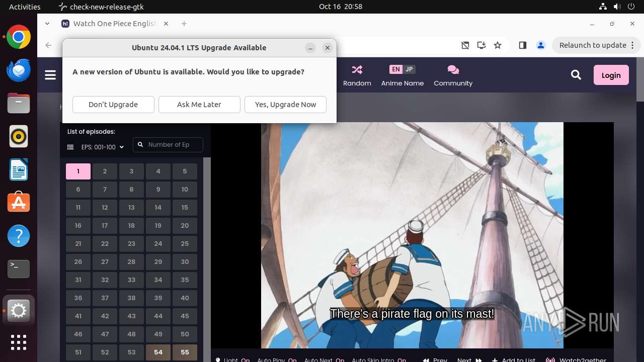Go to previous episode with Prev
Screen dimensions: 644x362
pyautogui.click(x=435, y=360)
